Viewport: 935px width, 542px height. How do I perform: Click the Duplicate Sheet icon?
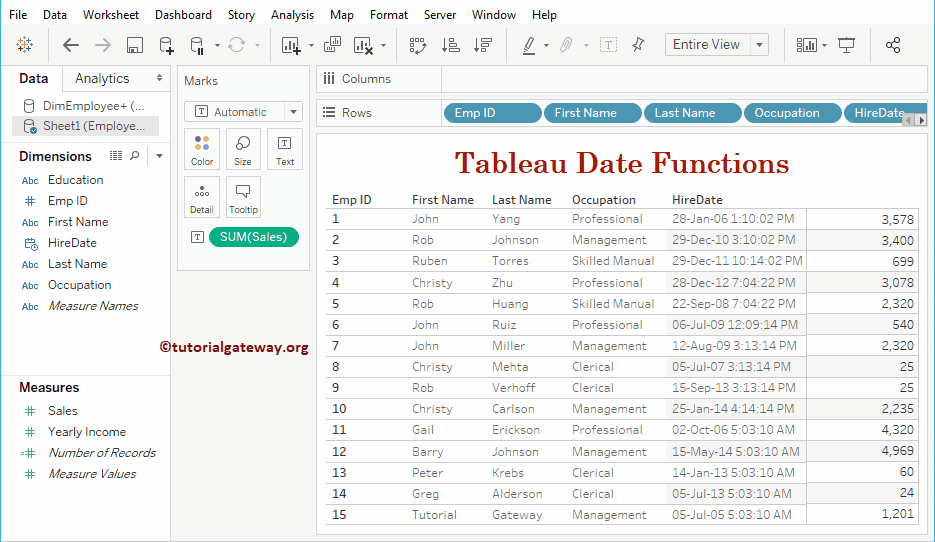coord(332,45)
